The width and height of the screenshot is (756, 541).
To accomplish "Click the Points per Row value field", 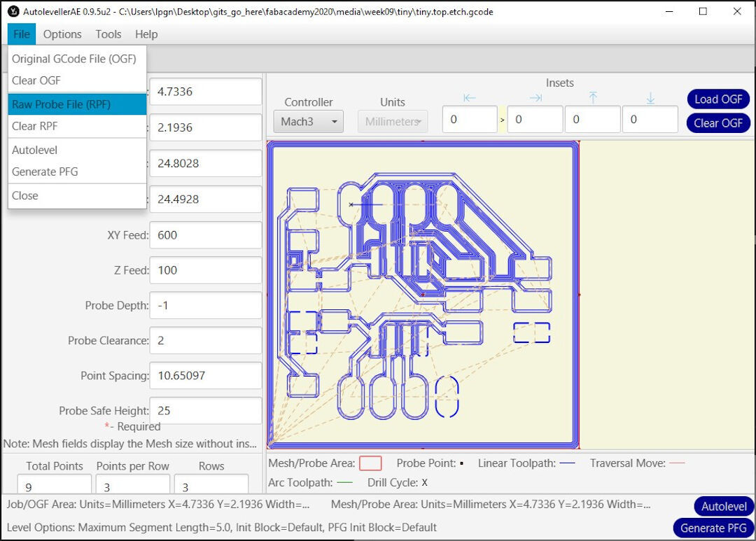I will pyautogui.click(x=132, y=484).
